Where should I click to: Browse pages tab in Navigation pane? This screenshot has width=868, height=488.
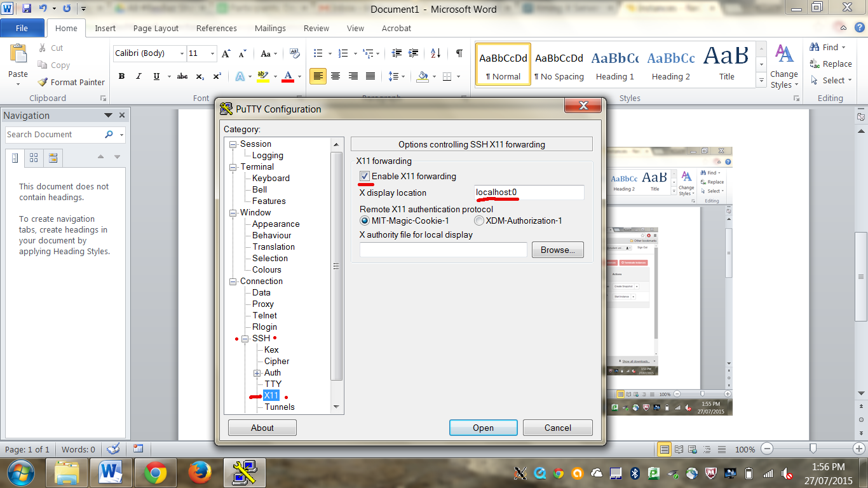tap(34, 158)
